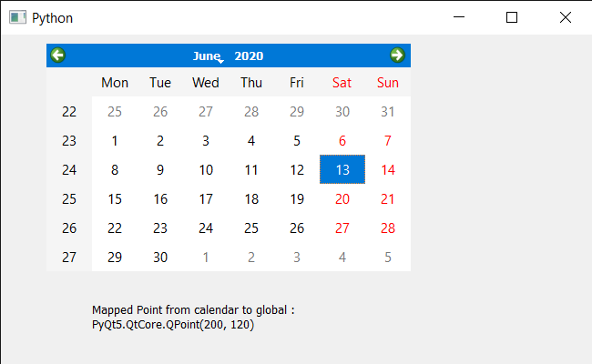
Task: Click the Sat column header
Action: coord(342,82)
